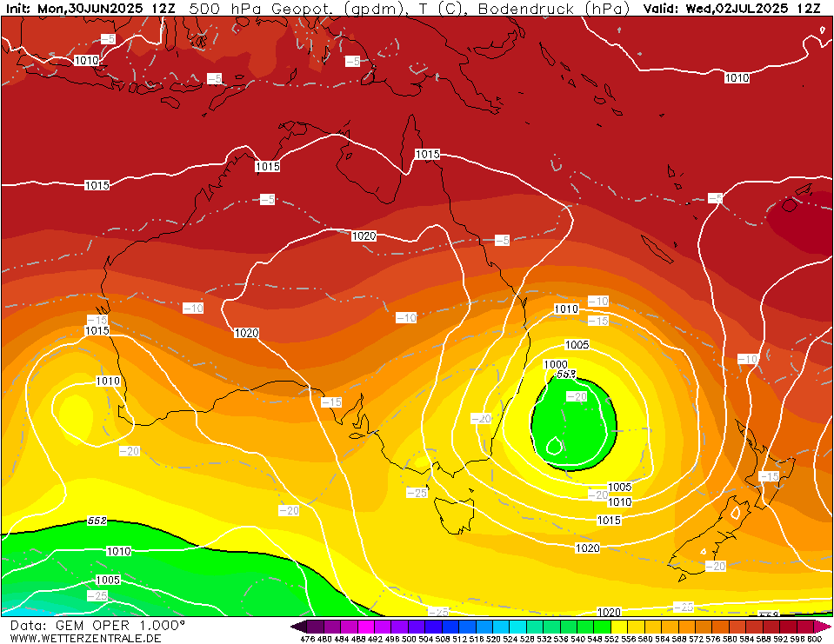
Task: Click the '1005' label in the southwest green area
Action: 108,580
